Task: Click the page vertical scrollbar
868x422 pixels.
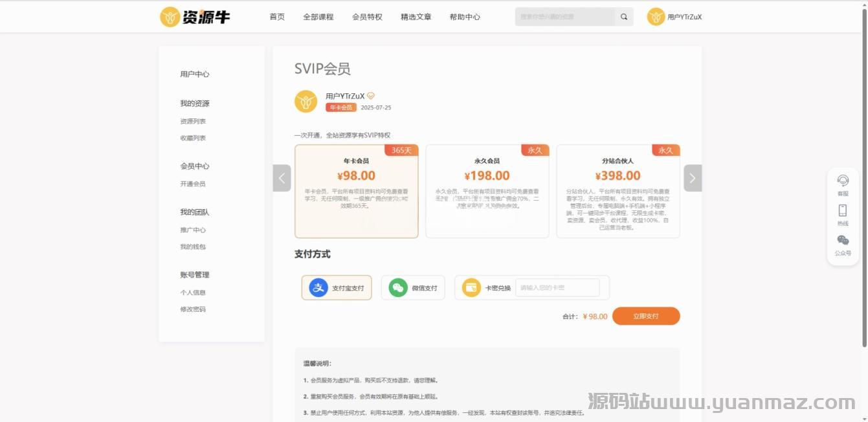Action: pyautogui.click(x=863, y=194)
